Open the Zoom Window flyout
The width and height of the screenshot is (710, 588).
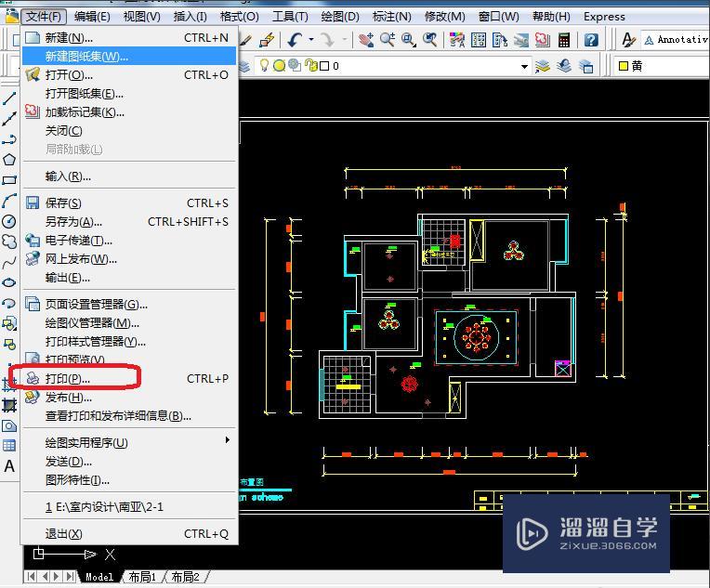[x=409, y=40]
